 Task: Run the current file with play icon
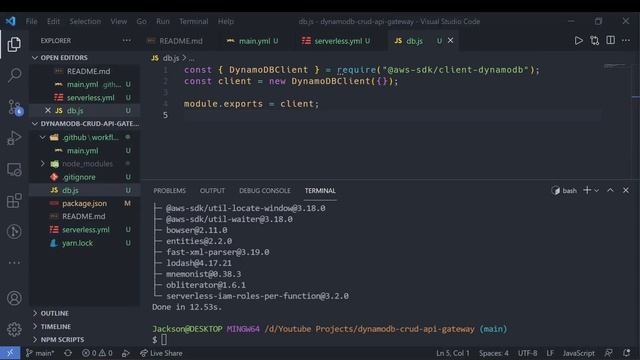pyautogui.click(x=578, y=40)
